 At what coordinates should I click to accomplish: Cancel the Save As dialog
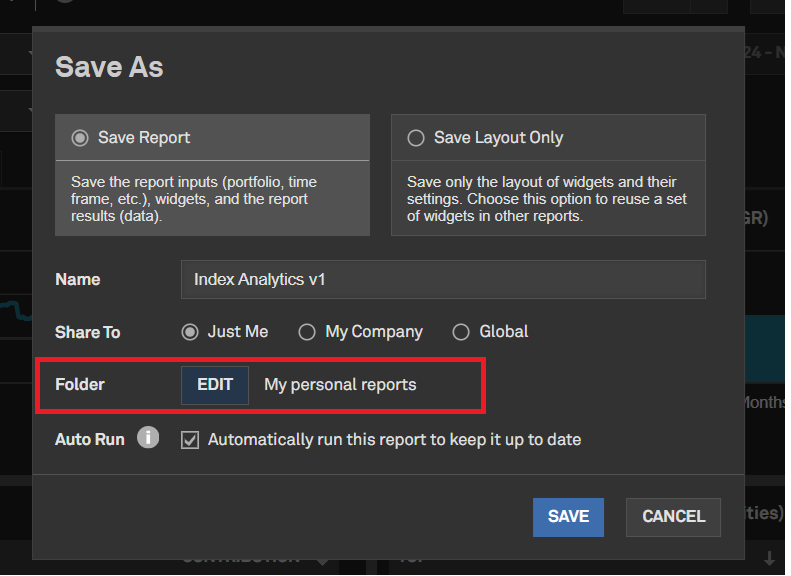673,517
